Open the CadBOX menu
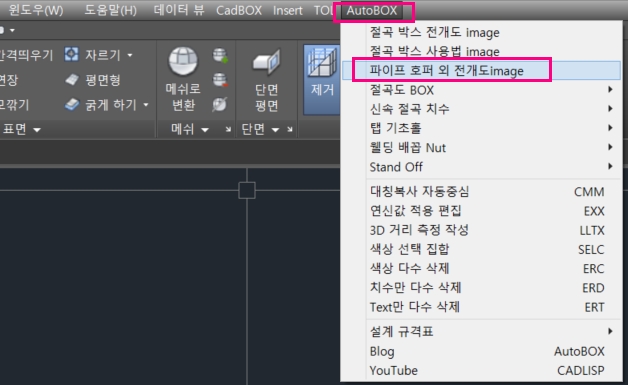Viewport: 628px width, 385px height. point(239,11)
